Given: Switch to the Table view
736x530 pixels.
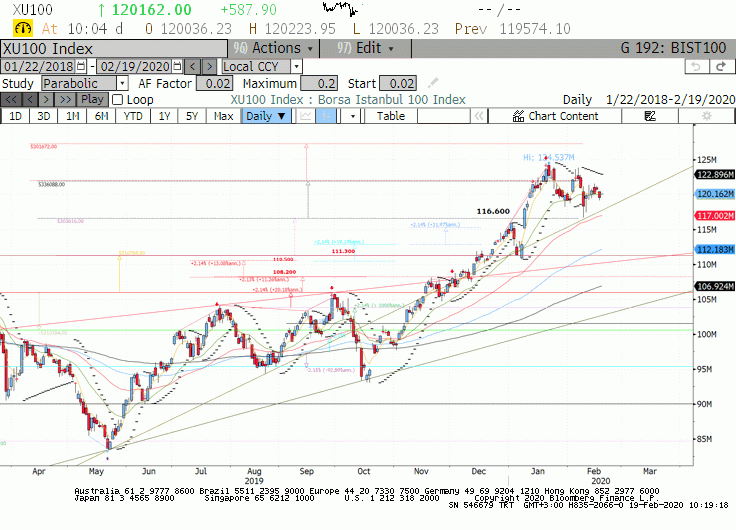Looking at the screenshot, I should coord(391,116).
